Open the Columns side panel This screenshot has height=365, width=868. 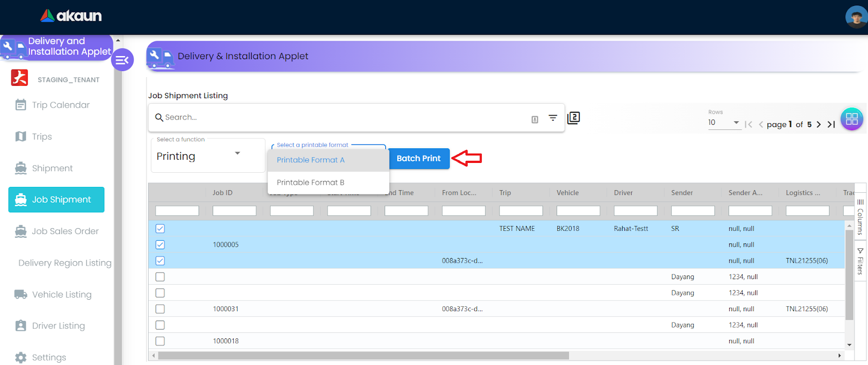[x=860, y=216]
